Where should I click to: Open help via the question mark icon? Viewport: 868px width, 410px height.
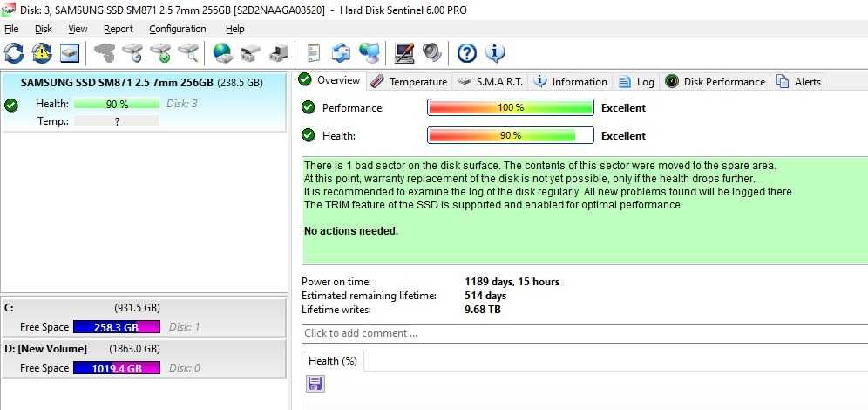pos(466,53)
